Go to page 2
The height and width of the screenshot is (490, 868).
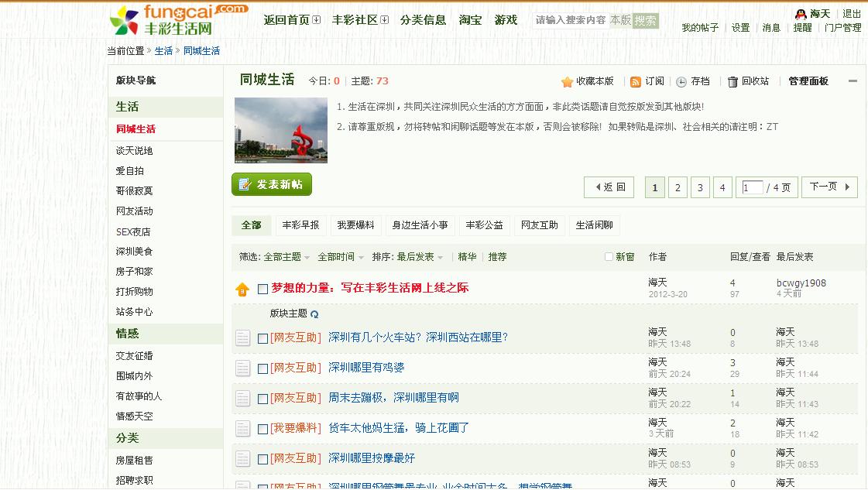(678, 187)
